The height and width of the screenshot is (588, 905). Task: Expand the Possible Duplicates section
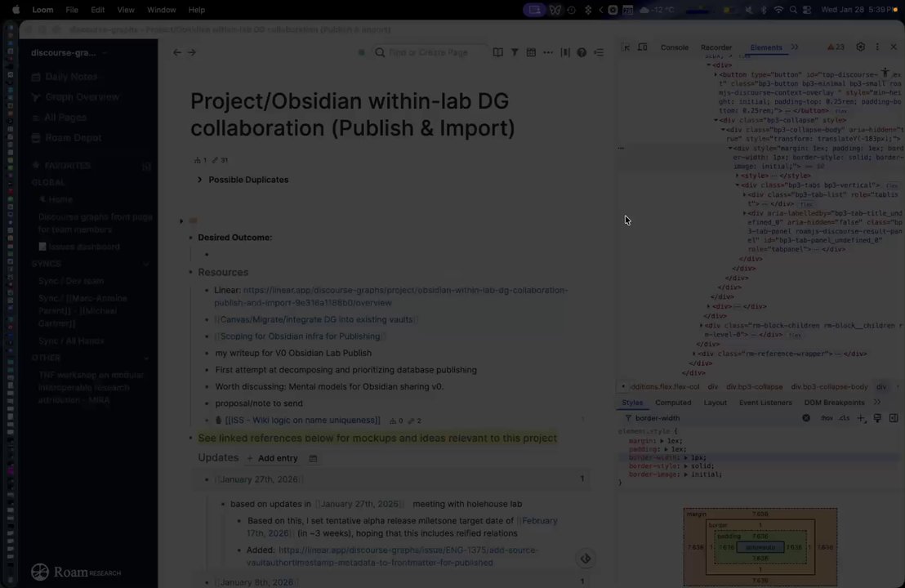[199, 180]
